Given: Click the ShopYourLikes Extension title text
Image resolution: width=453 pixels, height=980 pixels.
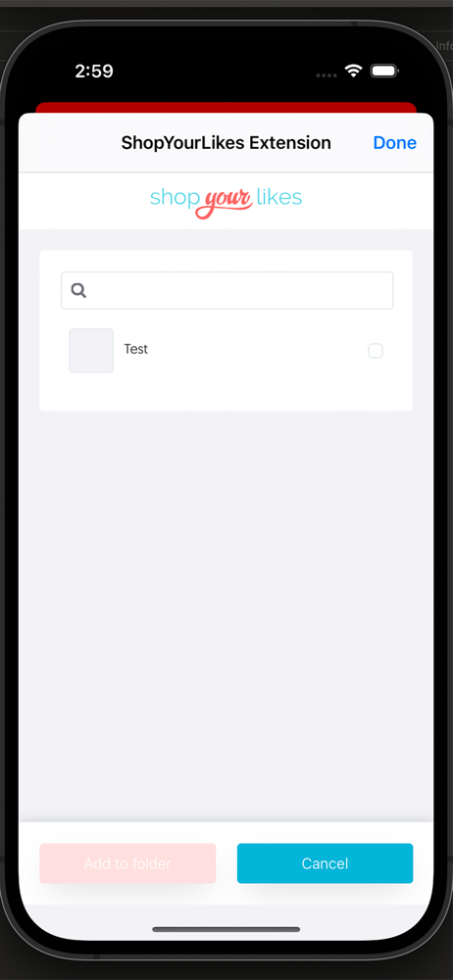Looking at the screenshot, I should point(226,143).
